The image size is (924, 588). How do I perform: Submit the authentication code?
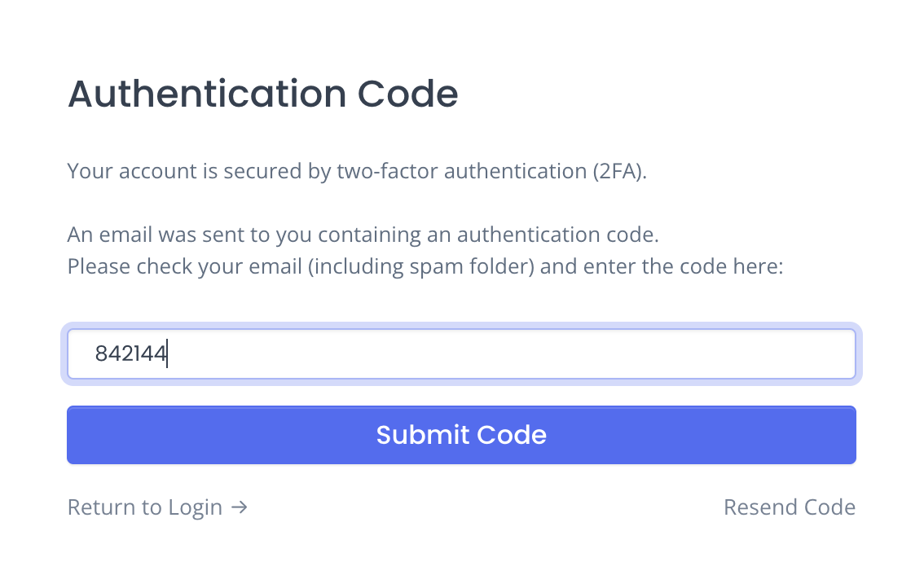pos(461,435)
